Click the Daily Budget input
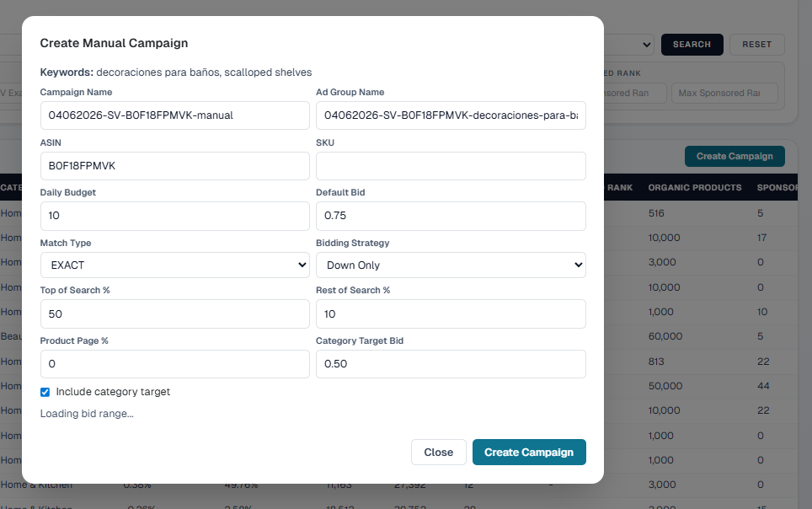Image resolution: width=812 pixels, height=509 pixels. (x=174, y=216)
